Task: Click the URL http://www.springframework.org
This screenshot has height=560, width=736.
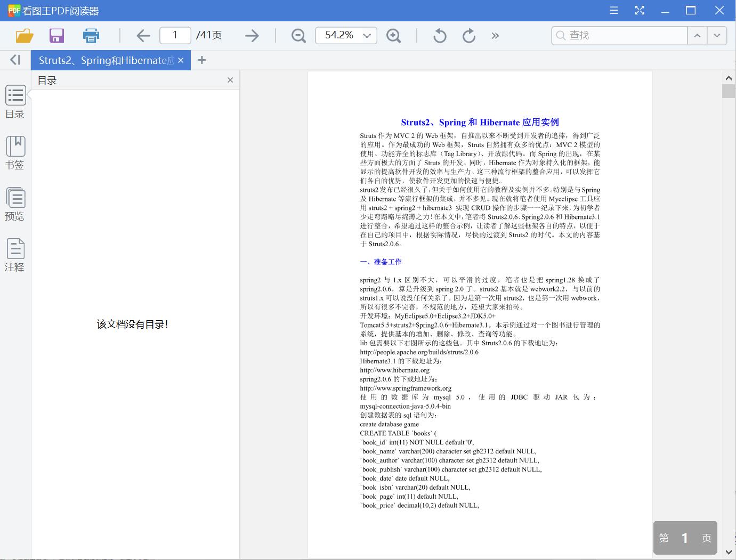Action: pyautogui.click(x=406, y=388)
